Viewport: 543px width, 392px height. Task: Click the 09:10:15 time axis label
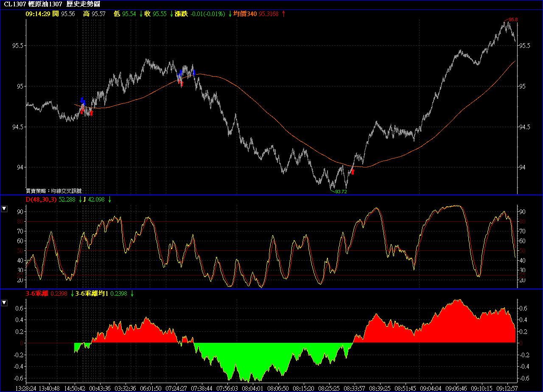point(482,388)
